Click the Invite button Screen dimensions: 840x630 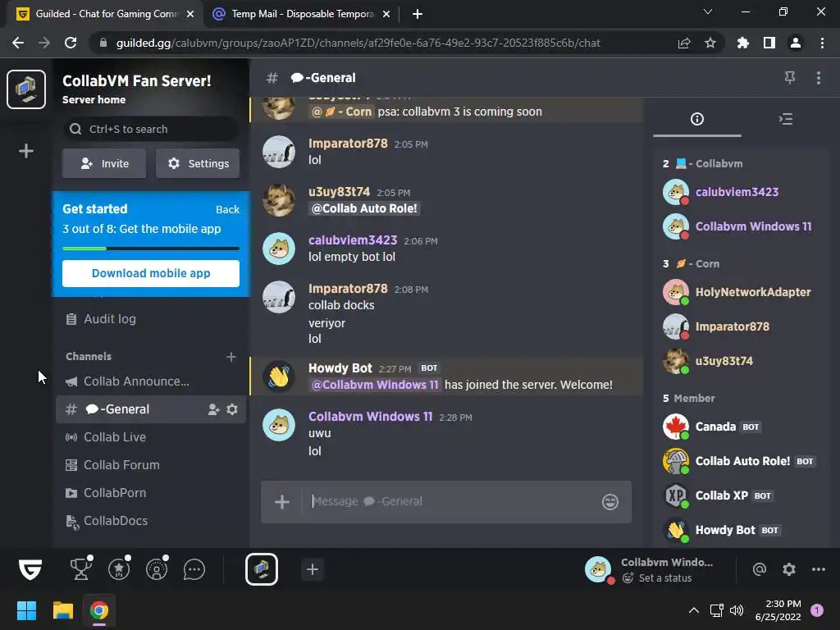point(104,163)
